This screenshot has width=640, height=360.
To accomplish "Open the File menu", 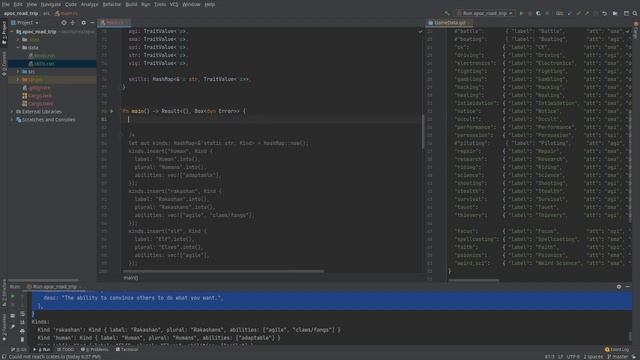I will tap(6, 4).
